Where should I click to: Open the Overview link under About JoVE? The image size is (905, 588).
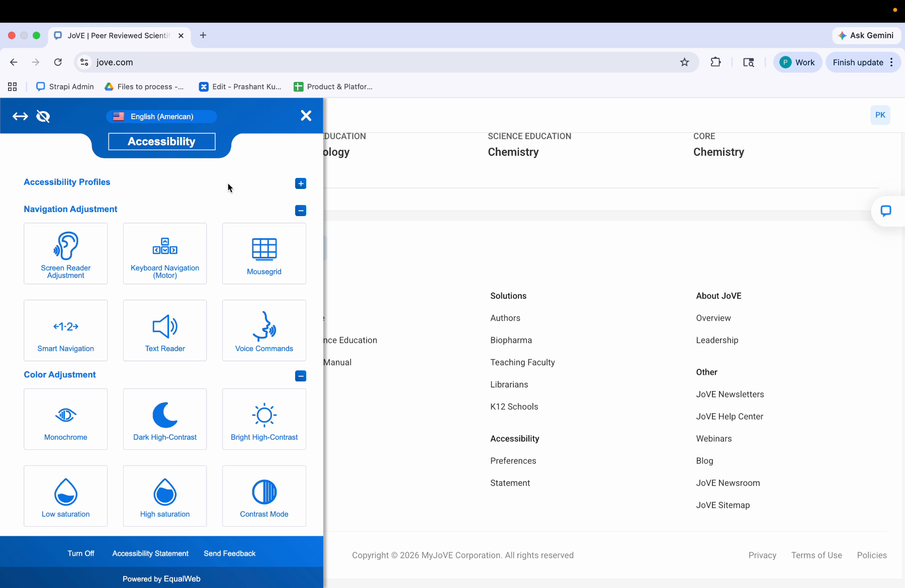pos(713,318)
